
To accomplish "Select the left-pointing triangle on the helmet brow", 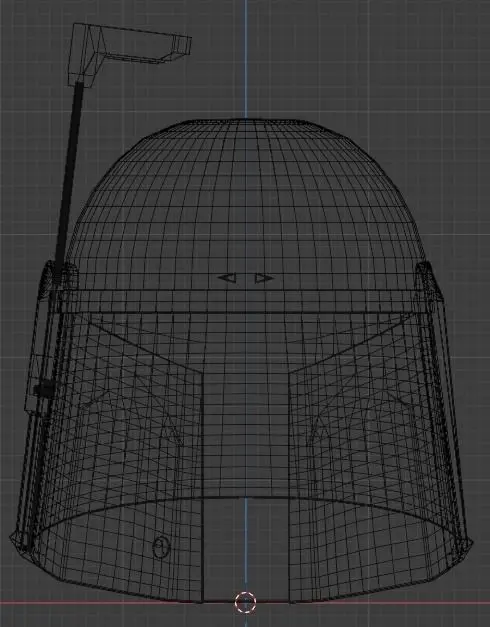I will coord(227,278).
